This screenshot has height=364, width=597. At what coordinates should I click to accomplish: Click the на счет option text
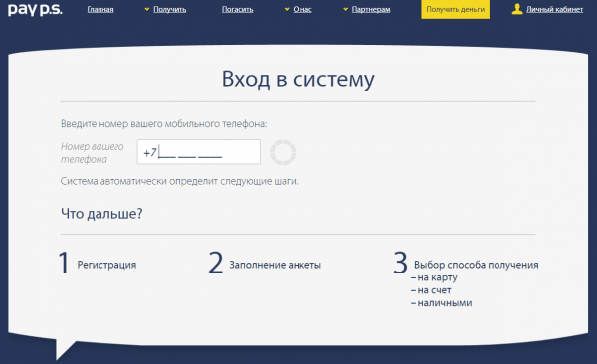coord(435,290)
